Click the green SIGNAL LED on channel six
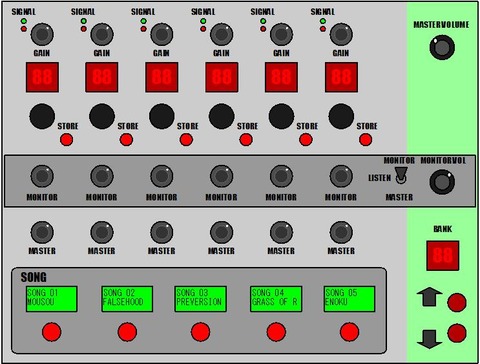 tap(323, 21)
